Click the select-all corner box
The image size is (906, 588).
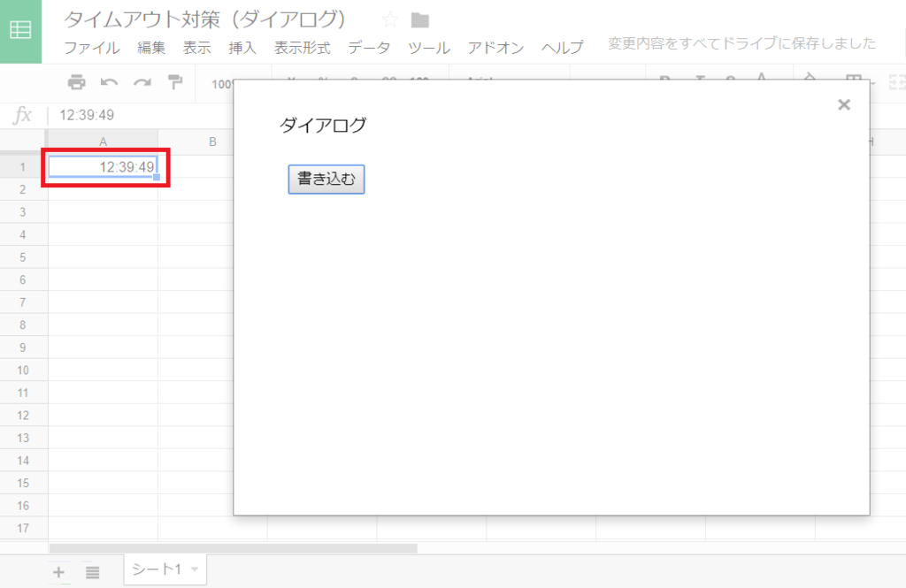click(x=24, y=141)
